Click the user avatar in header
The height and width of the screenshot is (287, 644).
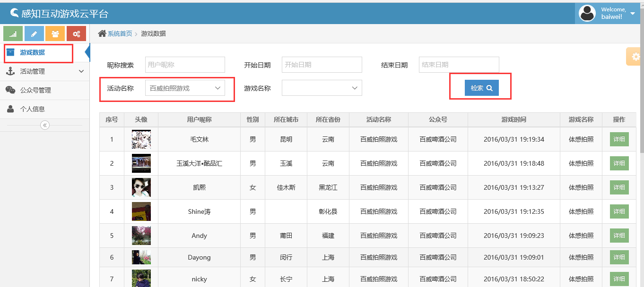[x=587, y=13]
